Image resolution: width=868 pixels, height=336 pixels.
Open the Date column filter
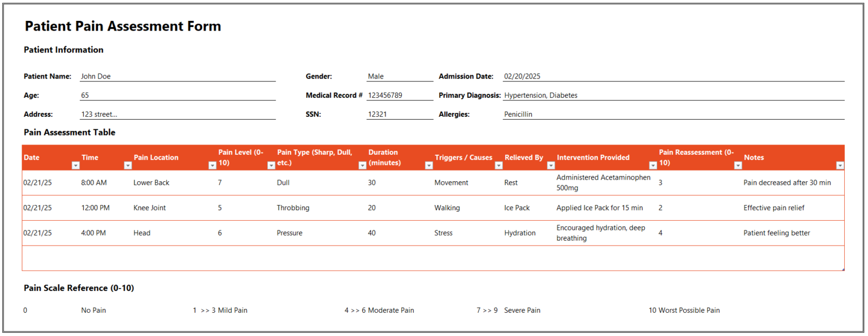[76, 165]
